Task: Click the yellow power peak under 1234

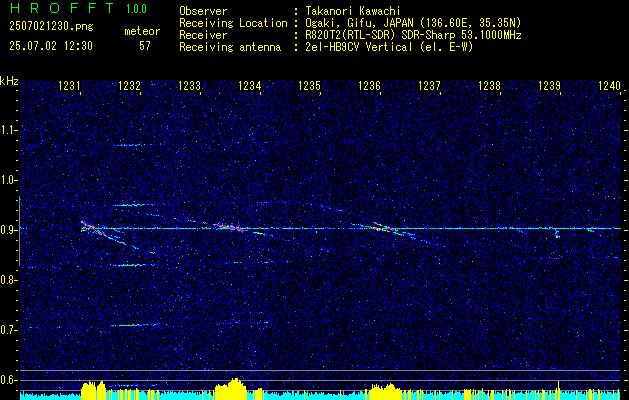Action: click(231, 388)
